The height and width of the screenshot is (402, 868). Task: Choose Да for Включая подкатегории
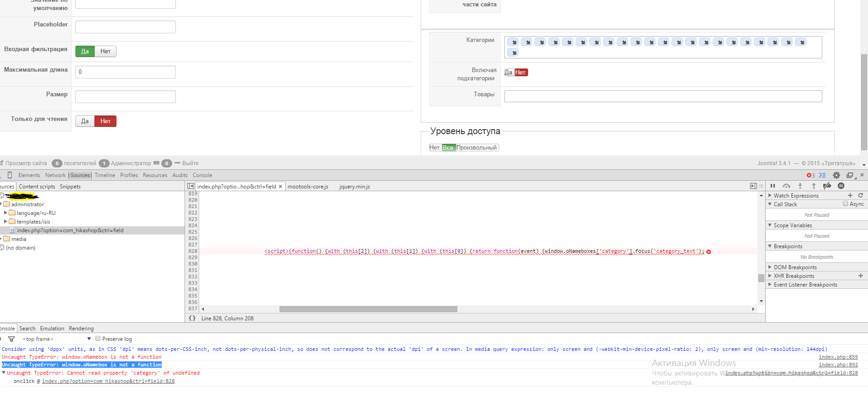509,72
